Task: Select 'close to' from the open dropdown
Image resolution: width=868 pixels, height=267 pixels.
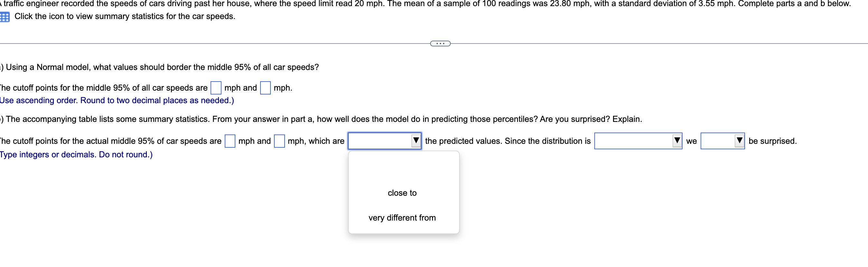Action: point(402,193)
